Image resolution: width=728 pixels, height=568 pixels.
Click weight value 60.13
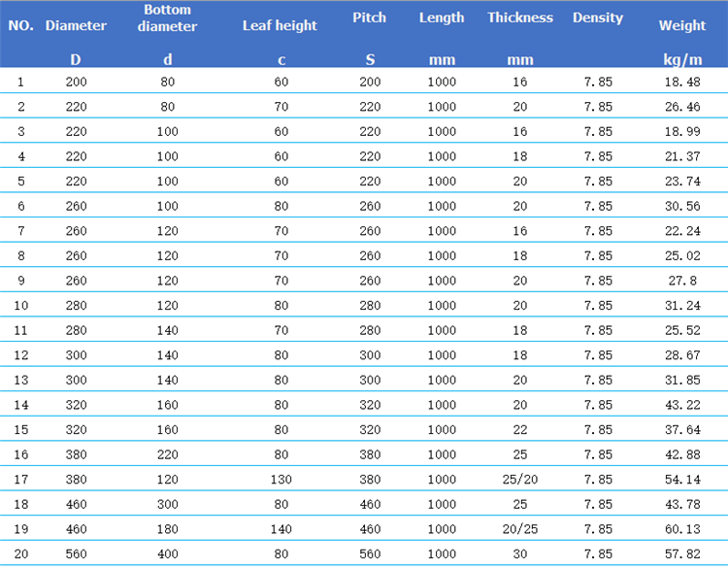pos(682,528)
